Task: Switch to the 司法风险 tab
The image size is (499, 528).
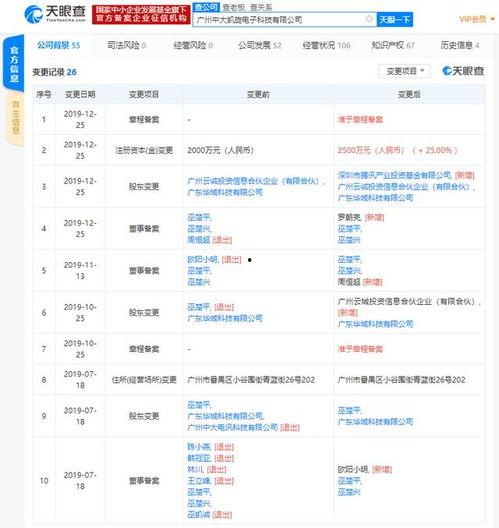Action: tap(127, 45)
